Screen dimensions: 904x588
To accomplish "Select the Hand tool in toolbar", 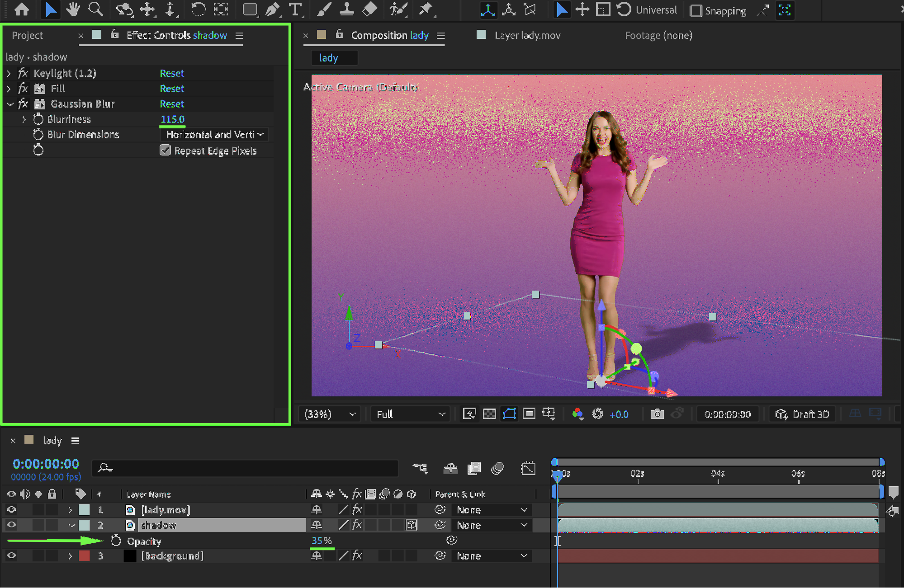I will (72, 9).
